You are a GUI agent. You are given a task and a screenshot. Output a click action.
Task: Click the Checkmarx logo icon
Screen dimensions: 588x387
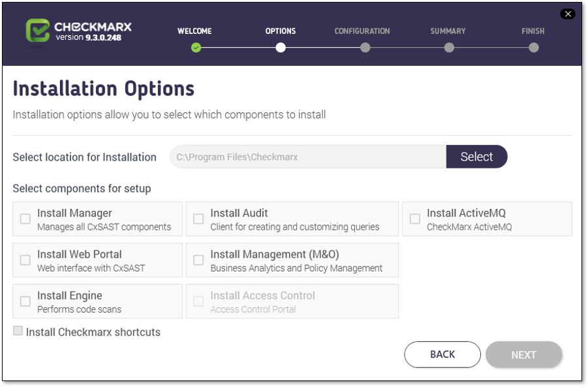[37, 30]
